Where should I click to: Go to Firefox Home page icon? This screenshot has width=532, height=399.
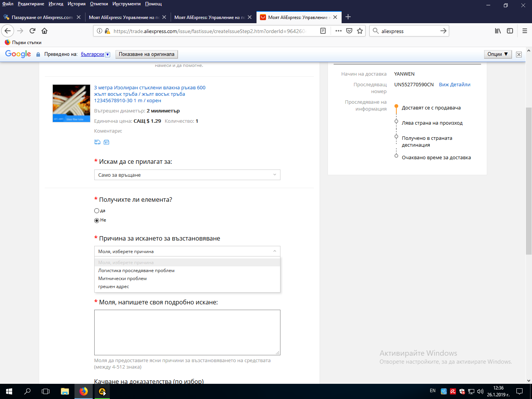pyautogui.click(x=44, y=31)
